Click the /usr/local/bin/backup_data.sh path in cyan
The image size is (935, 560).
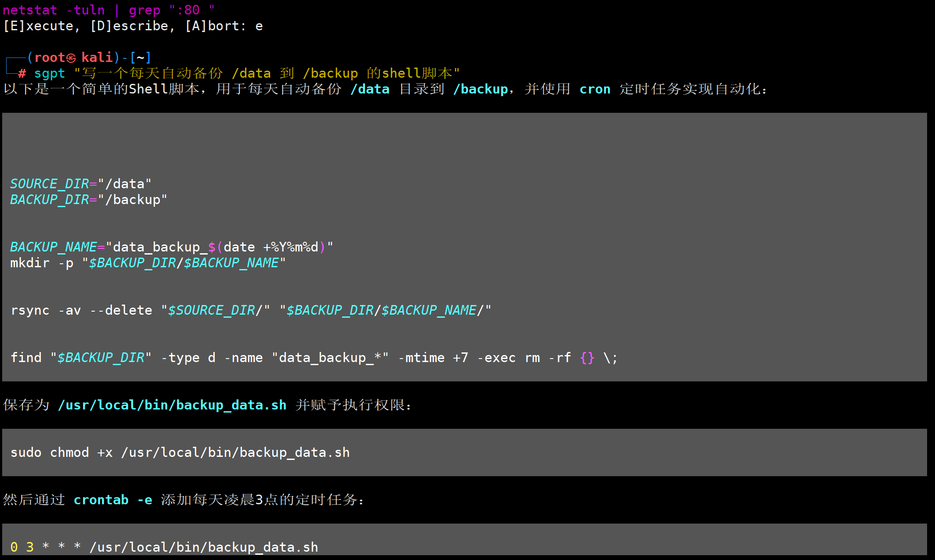point(172,405)
